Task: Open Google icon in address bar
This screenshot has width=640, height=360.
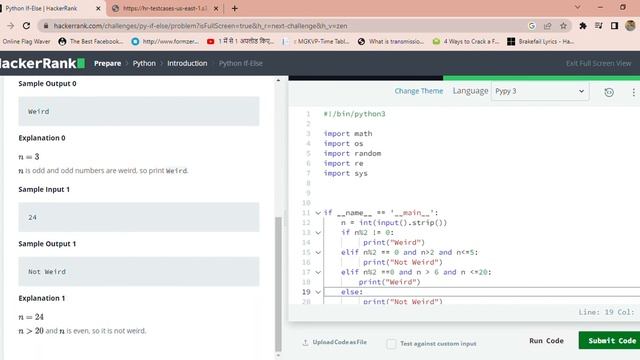Action: pos(531,26)
